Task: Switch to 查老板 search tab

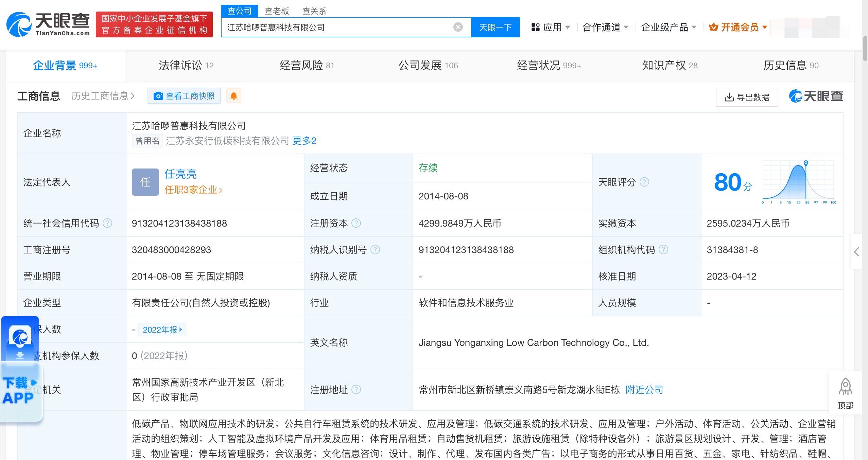Action: (x=277, y=11)
